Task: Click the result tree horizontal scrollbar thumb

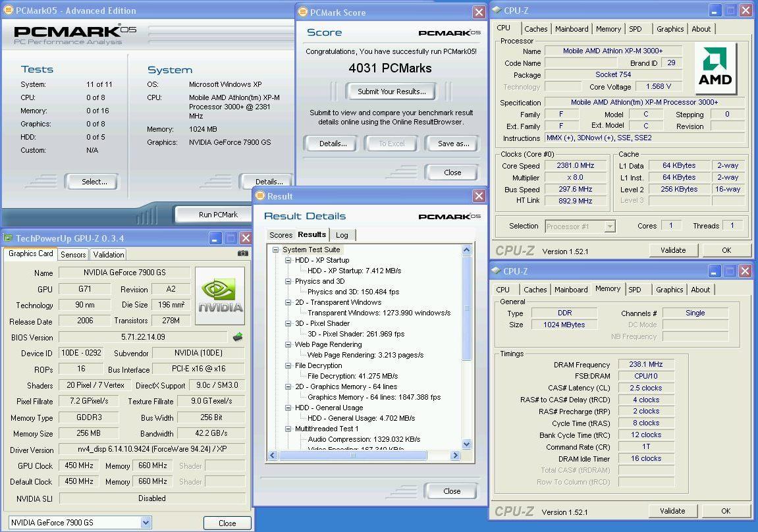Action: click(352, 455)
